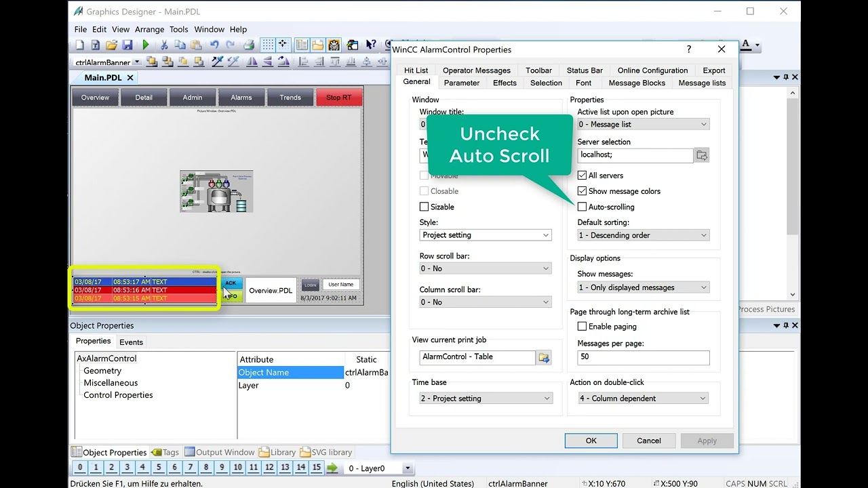Open the Tools menu

pos(179,29)
